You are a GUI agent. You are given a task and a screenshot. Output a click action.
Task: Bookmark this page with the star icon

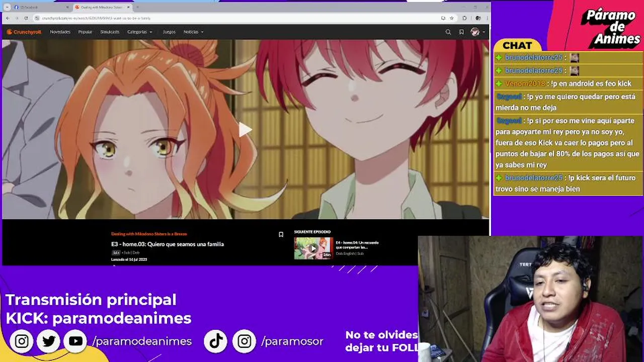coord(451,18)
